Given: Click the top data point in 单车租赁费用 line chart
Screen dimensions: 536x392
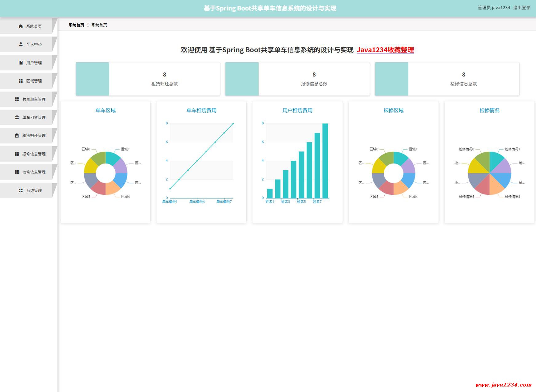Looking at the screenshot, I should click(233, 123).
